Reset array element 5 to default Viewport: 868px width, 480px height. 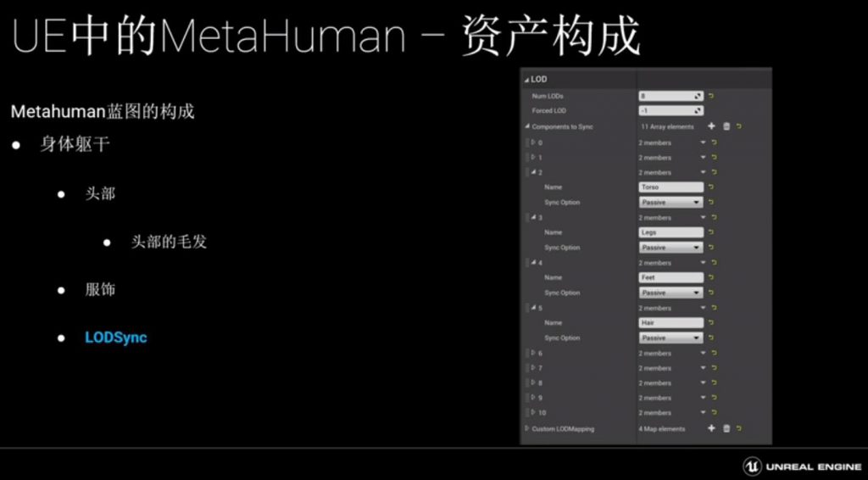pyautogui.click(x=714, y=308)
